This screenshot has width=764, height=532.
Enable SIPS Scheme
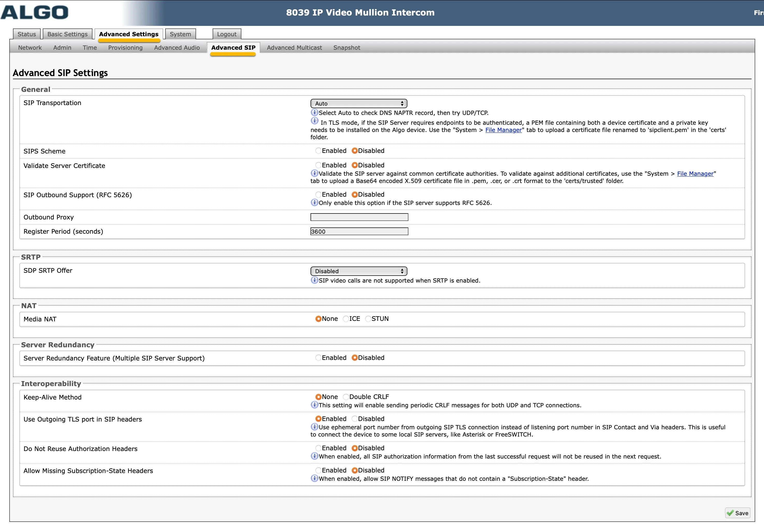click(x=318, y=151)
